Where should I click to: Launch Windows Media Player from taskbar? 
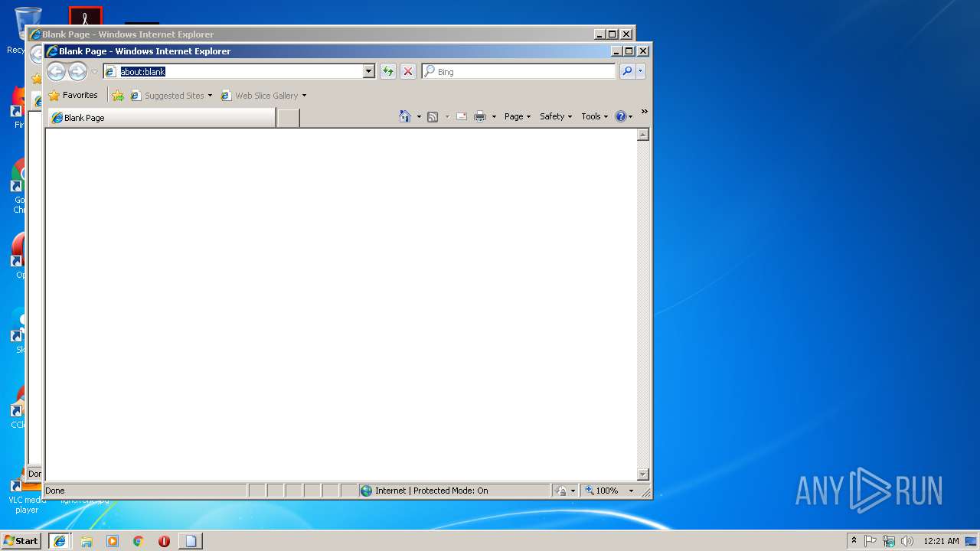(x=113, y=541)
